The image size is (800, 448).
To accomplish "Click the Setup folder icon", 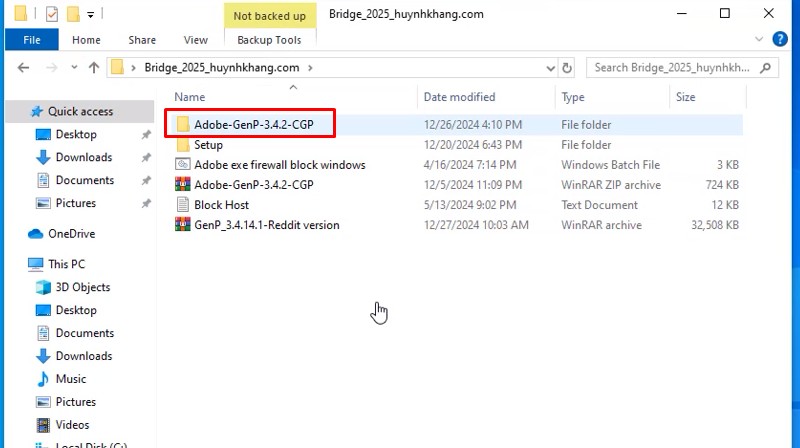I will [x=182, y=145].
